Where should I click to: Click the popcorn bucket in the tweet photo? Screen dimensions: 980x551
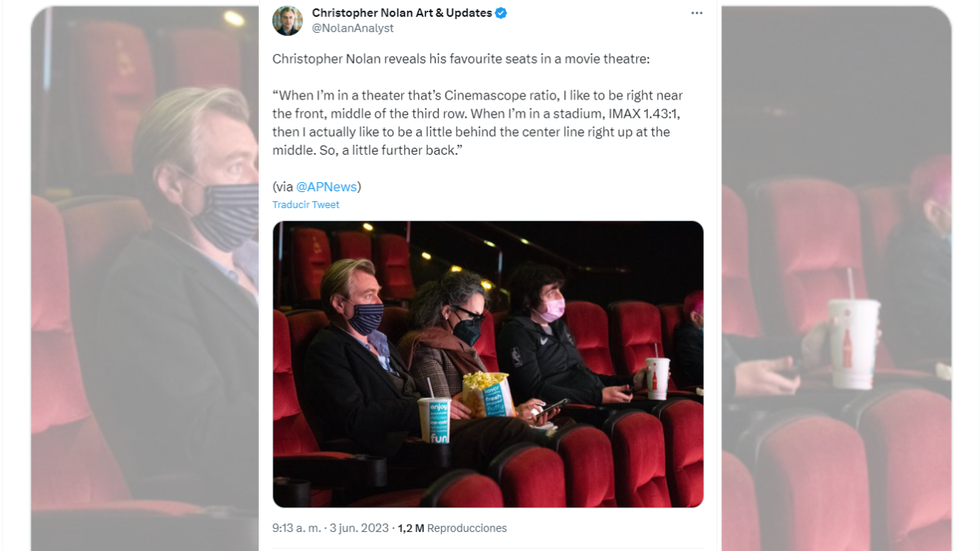point(486,394)
